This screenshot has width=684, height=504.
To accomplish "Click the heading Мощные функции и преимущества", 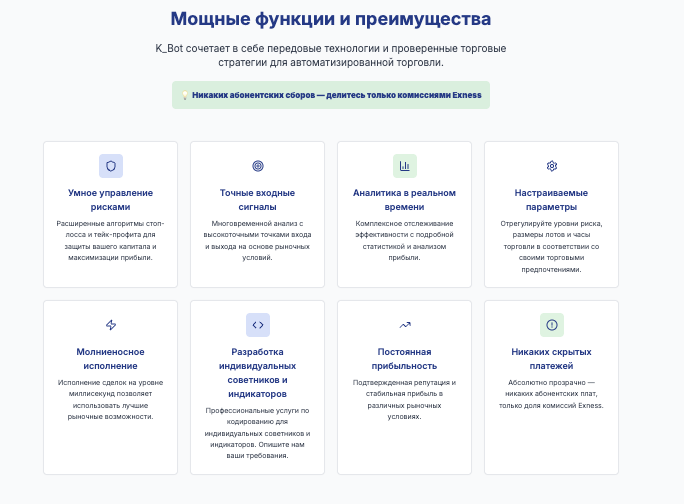I will tap(331, 19).
